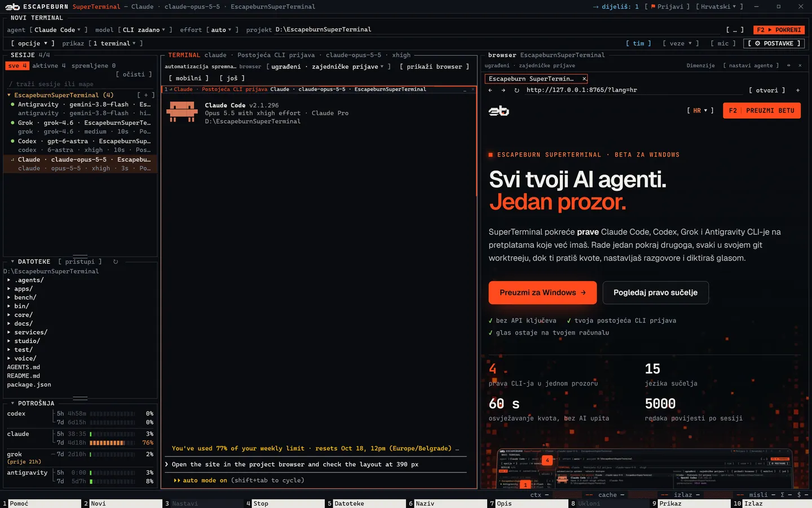
Task: Add a new browser tab with plus
Action: pyautogui.click(x=798, y=90)
